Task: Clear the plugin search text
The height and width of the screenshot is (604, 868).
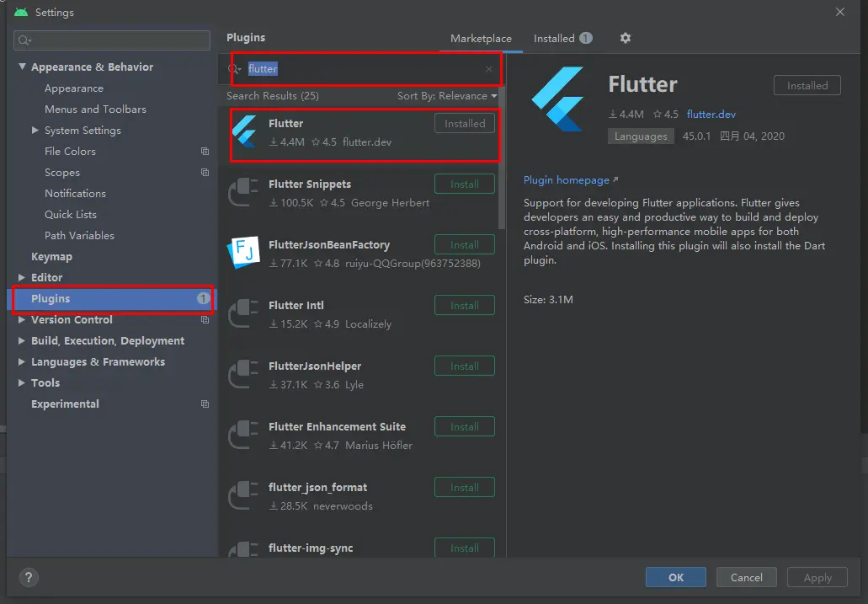Action: tap(489, 69)
